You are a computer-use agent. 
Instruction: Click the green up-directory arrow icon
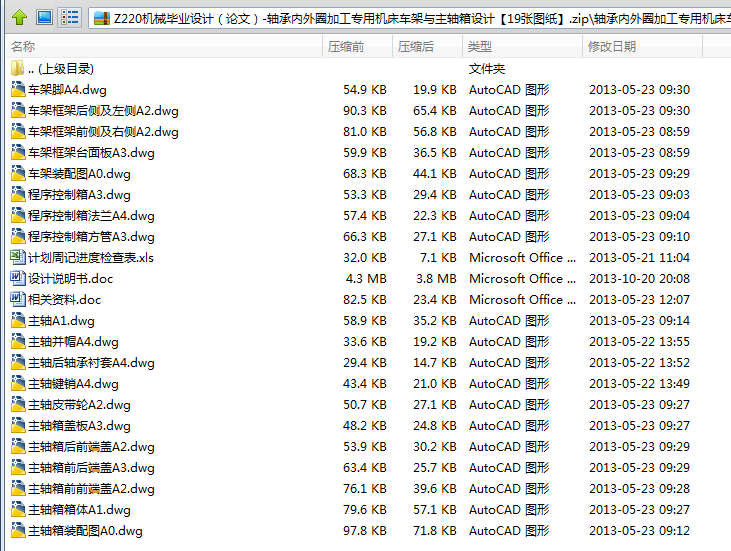19,18
